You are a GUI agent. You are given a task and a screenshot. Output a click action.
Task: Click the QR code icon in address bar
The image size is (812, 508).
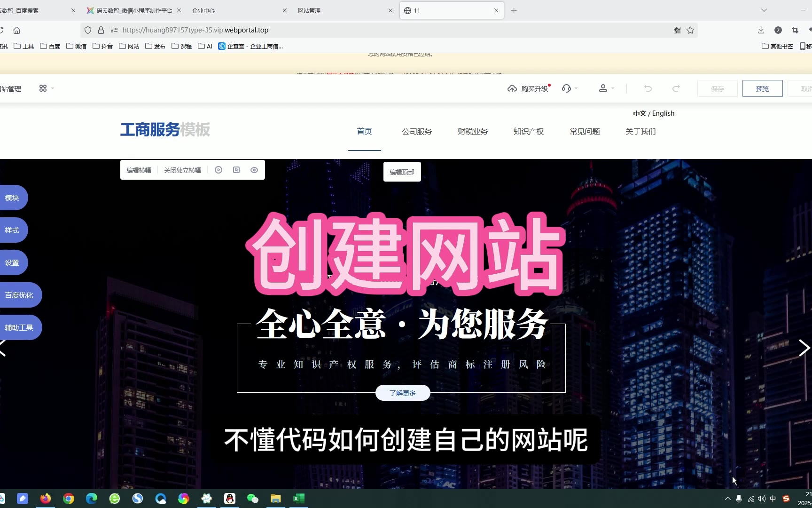[677, 30]
